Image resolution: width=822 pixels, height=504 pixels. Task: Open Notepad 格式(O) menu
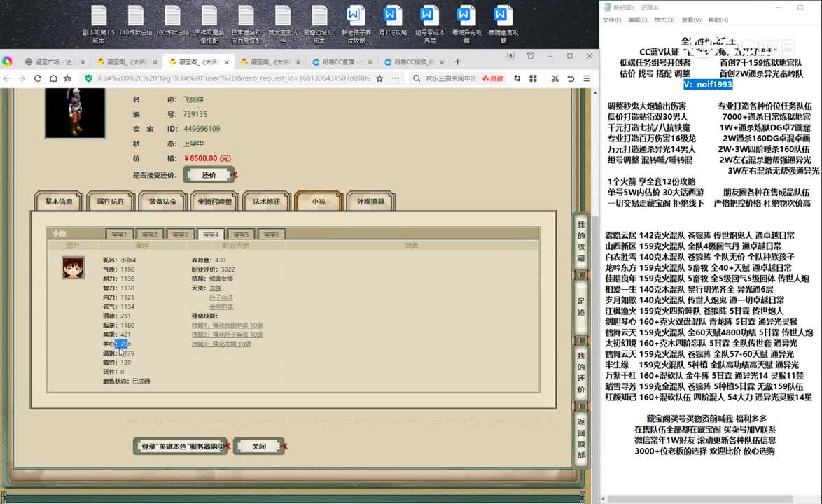click(664, 20)
